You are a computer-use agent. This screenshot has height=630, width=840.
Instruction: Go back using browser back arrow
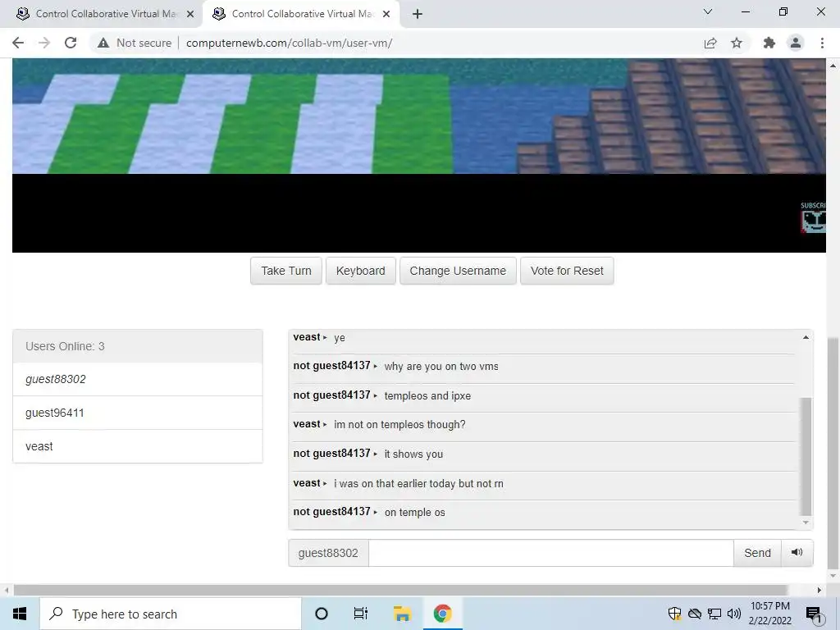coord(18,43)
